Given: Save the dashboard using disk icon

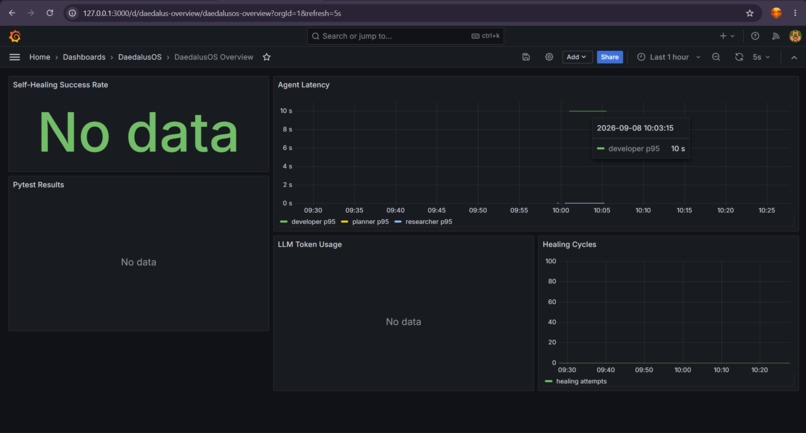Looking at the screenshot, I should 526,57.
